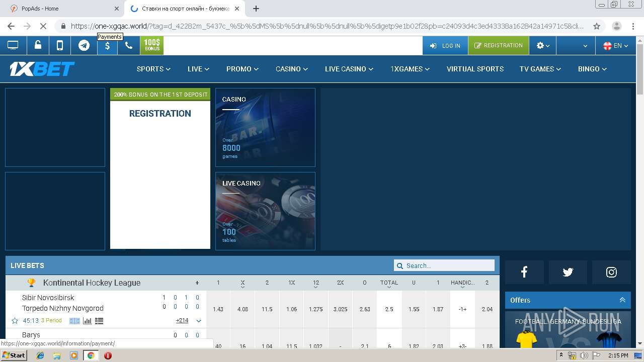Select odds 1.43 for Sibir win
The width and height of the screenshot is (644, 362).
point(218,309)
